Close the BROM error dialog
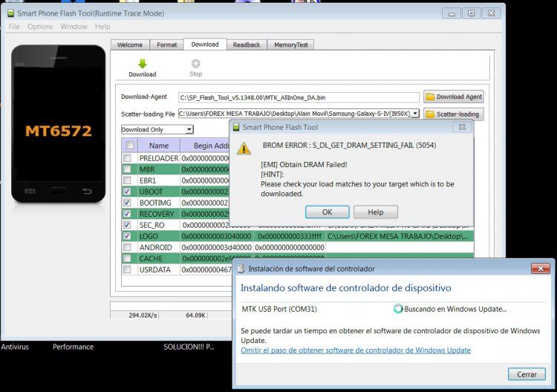 [462, 127]
